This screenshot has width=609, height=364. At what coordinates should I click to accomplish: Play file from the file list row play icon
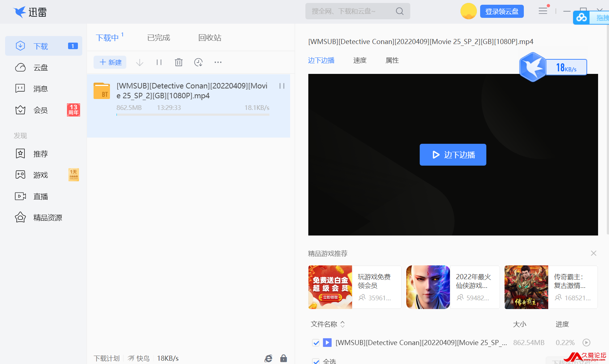[x=586, y=343]
